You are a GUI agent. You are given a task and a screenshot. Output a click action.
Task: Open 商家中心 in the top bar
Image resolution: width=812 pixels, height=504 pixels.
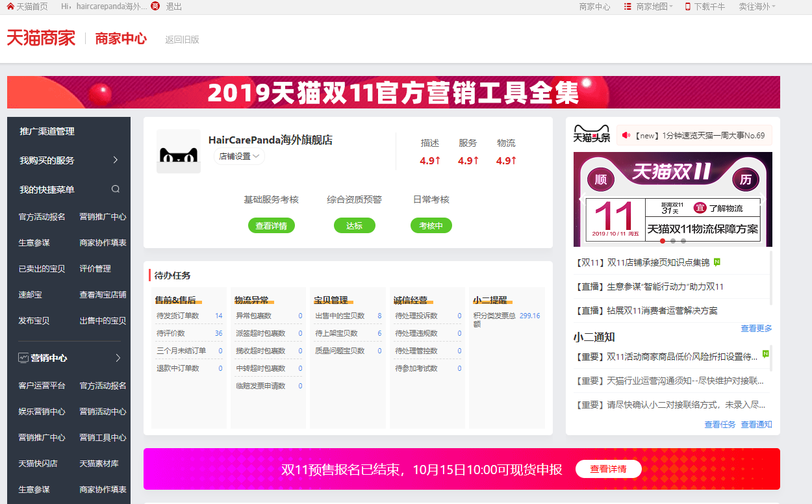coord(594,6)
